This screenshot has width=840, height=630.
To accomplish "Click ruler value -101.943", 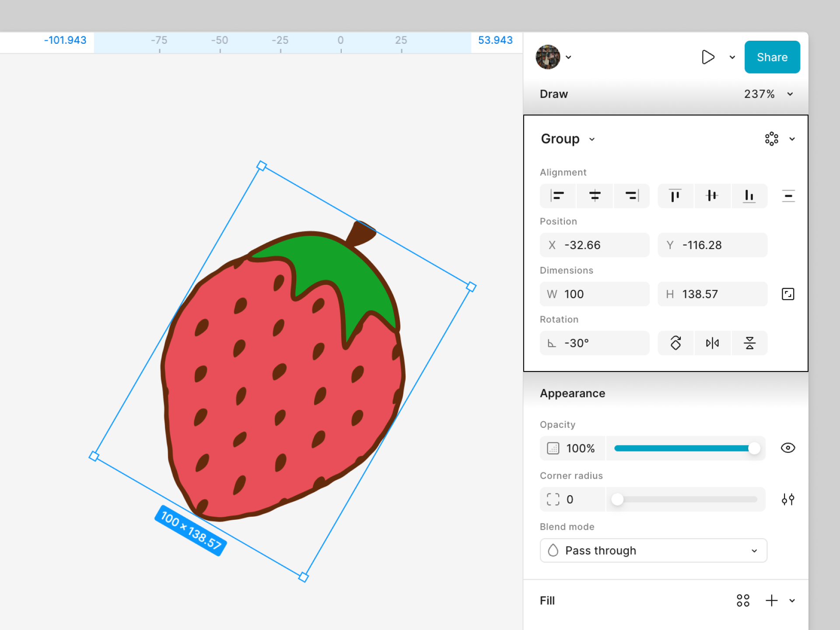I will click(65, 40).
